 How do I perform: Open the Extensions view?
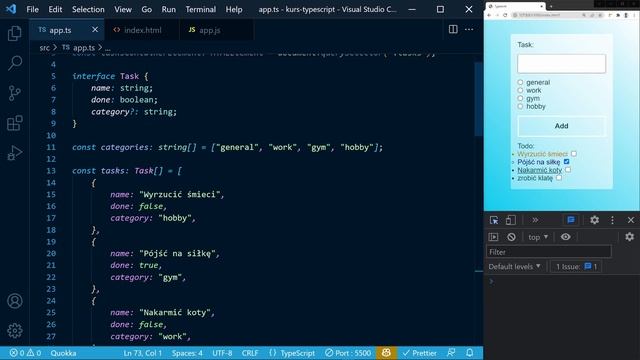[x=15, y=123]
